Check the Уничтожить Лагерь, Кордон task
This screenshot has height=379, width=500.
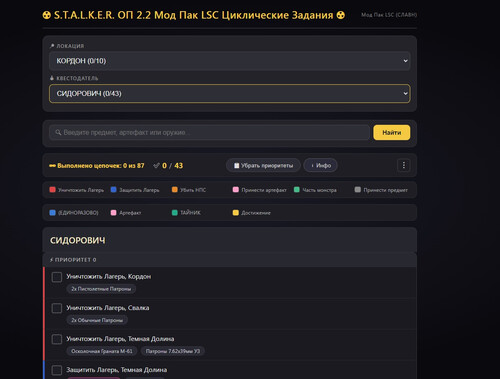(x=57, y=277)
